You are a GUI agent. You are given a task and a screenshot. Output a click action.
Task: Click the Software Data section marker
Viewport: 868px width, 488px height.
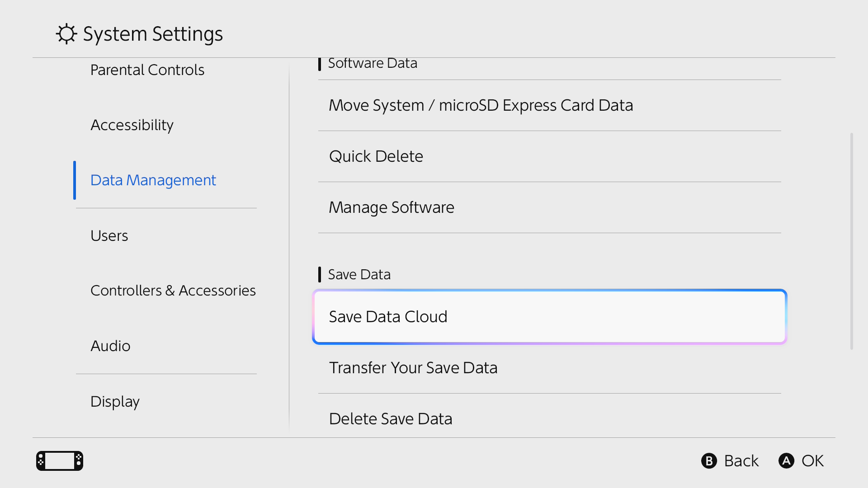[321, 64]
